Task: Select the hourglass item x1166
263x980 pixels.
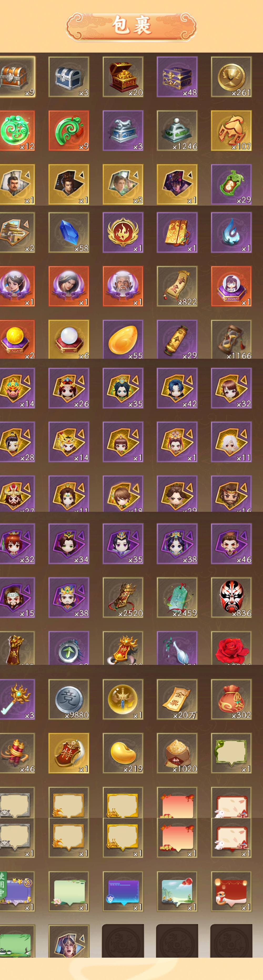Action: (x=231, y=339)
